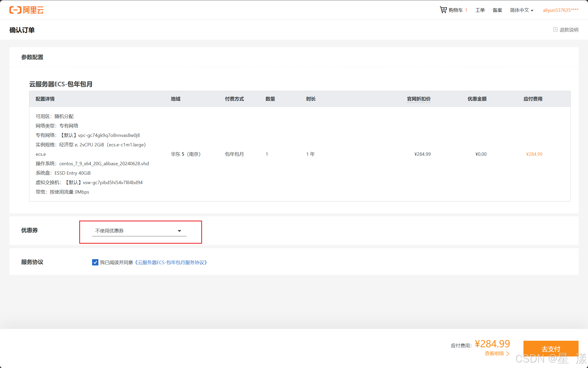The image size is (588, 368).
Task: Open 备案 in top navigation
Action: (497, 10)
